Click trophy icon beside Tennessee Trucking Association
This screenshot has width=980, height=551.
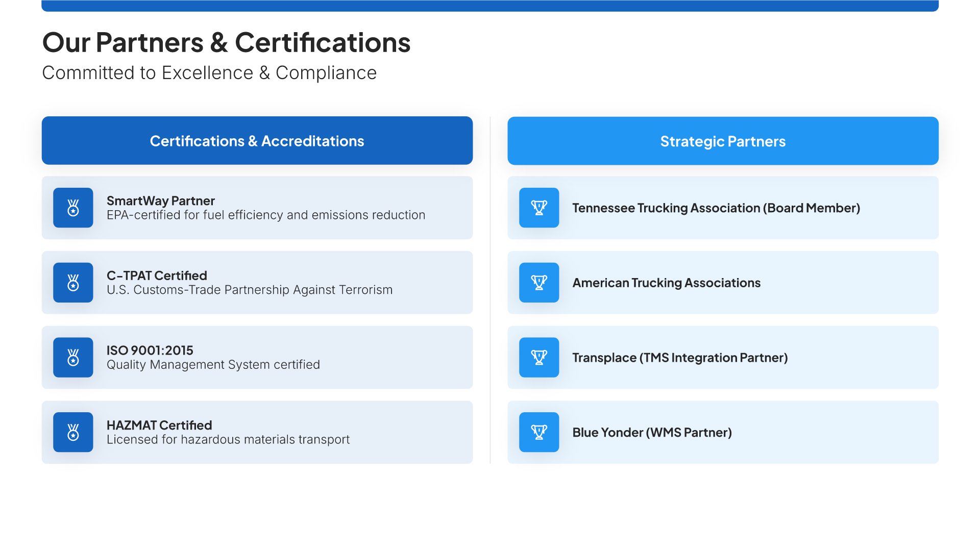pos(539,208)
